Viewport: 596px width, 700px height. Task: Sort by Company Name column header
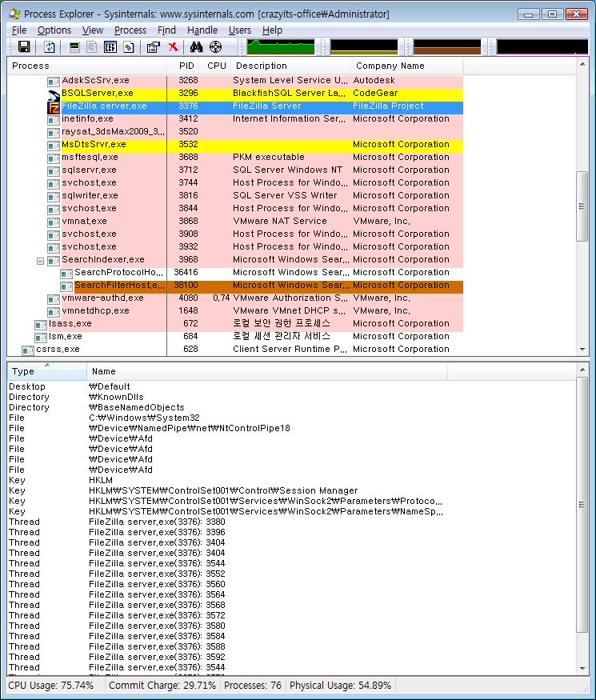tap(407, 66)
